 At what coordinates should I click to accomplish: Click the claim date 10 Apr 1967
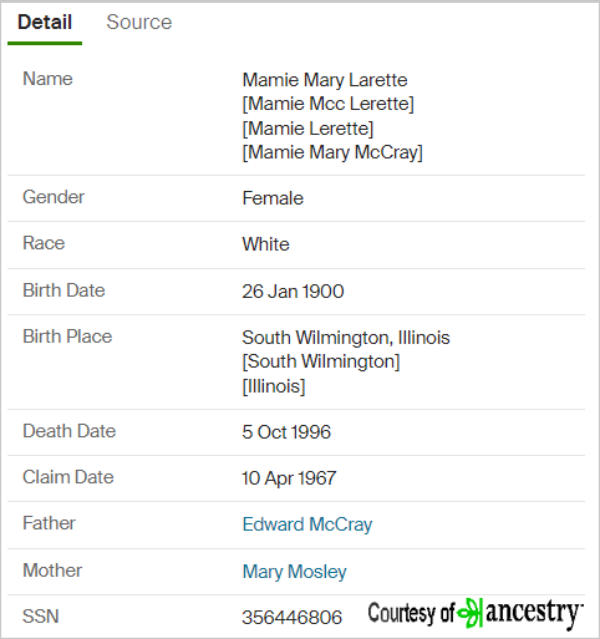point(289,478)
